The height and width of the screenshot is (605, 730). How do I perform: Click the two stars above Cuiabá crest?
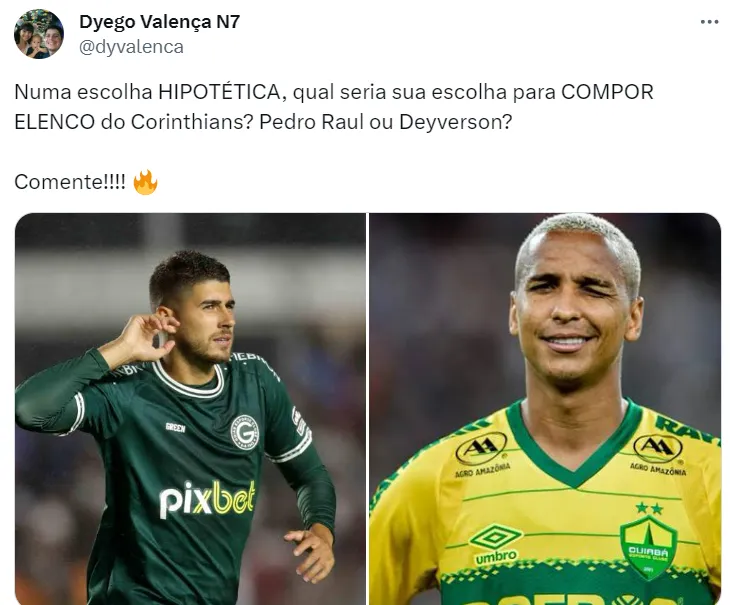649,508
